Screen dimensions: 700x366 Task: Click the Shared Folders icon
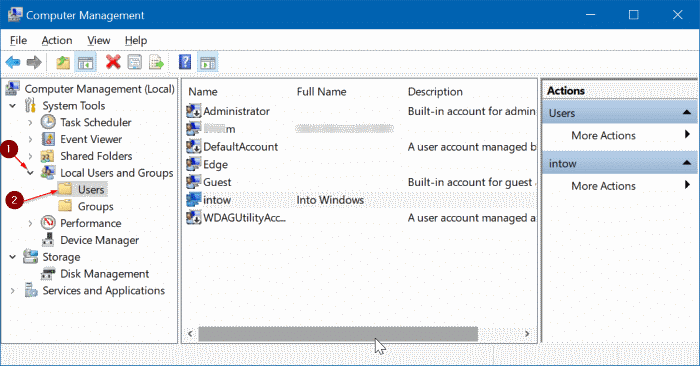coord(47,156)
